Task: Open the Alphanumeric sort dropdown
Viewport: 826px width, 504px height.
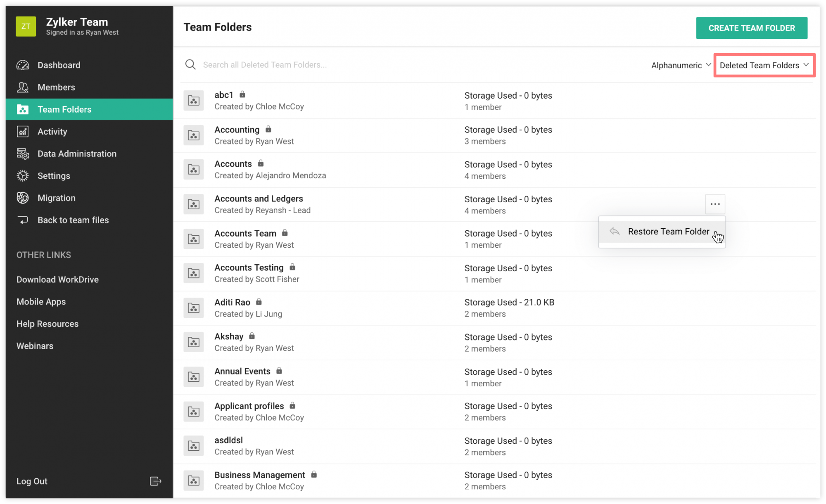Action: pyautogui.click(x=680, y=65)
